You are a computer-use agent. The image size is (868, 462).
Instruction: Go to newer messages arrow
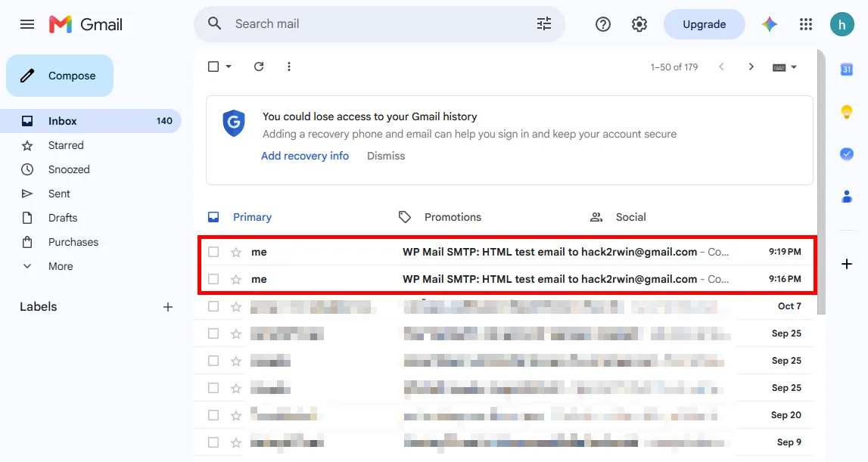tap(721, 67)
